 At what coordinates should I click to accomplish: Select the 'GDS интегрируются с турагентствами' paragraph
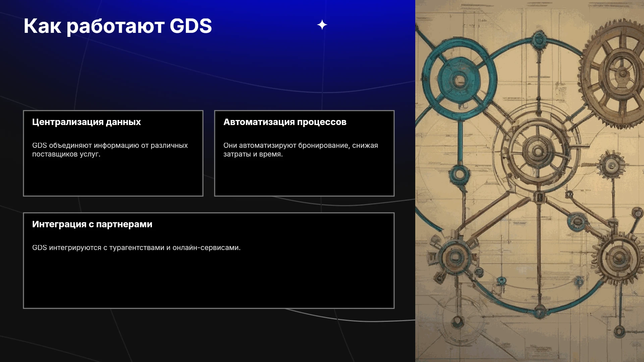click(136, 248)
